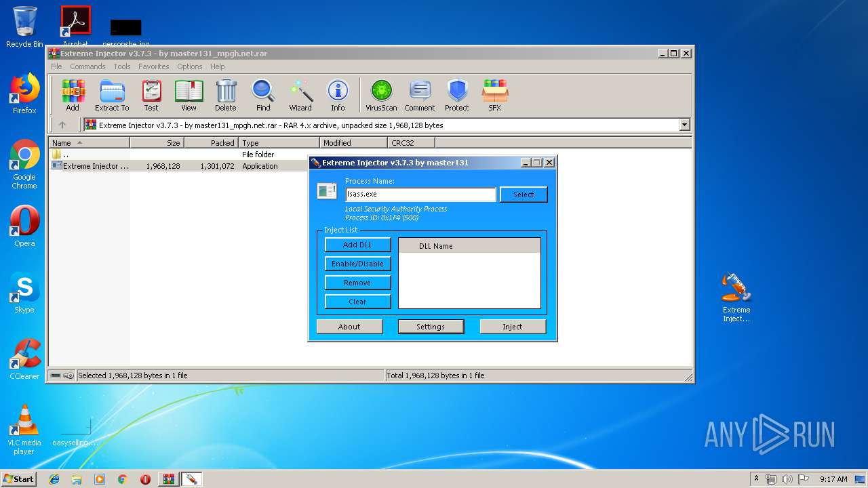The height and width of the screenshot is (488, 868).
Task: Open Settings in Extreme Injector
Action: pos(431,327)
